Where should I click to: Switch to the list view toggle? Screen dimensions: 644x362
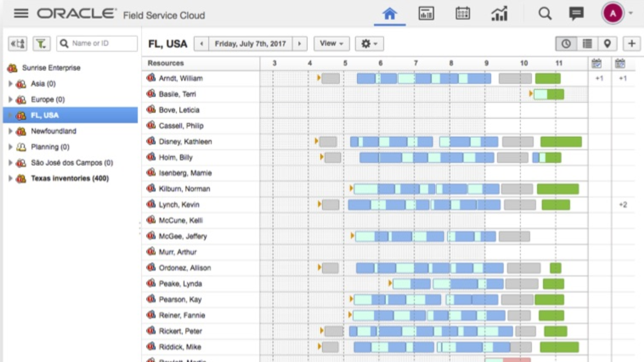click(587, 43)
